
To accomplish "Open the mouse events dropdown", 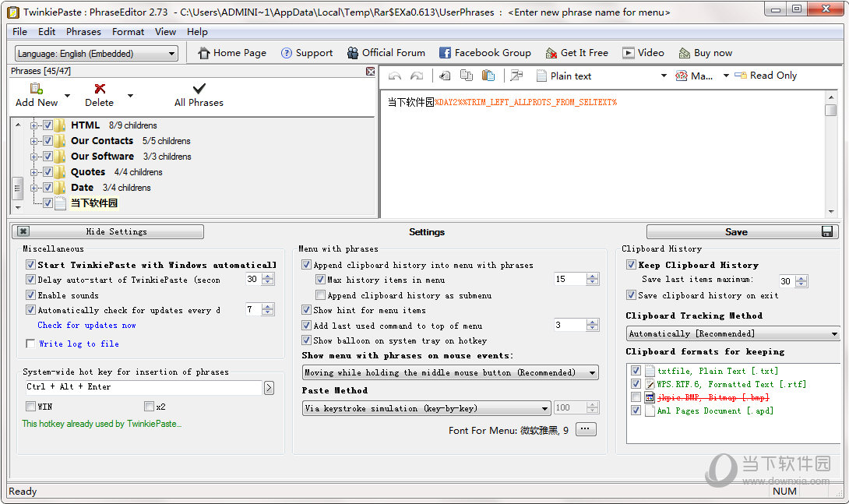I will 450,372.
